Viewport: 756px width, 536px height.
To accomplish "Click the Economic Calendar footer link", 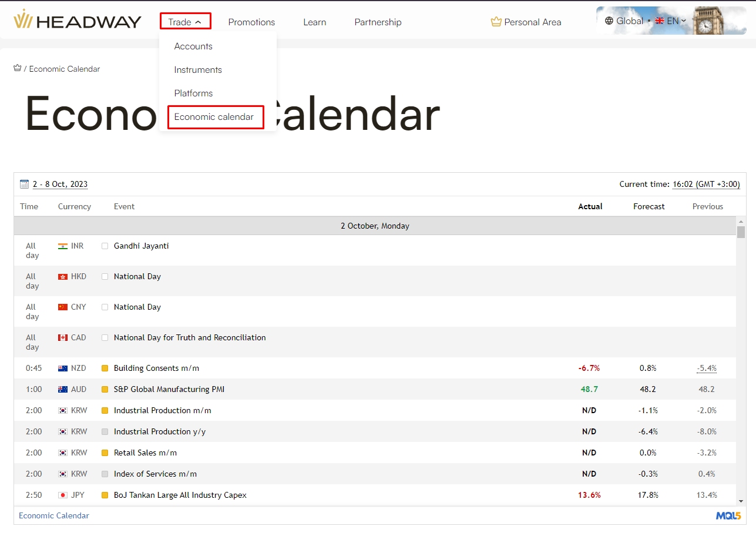I will point(54,515).
